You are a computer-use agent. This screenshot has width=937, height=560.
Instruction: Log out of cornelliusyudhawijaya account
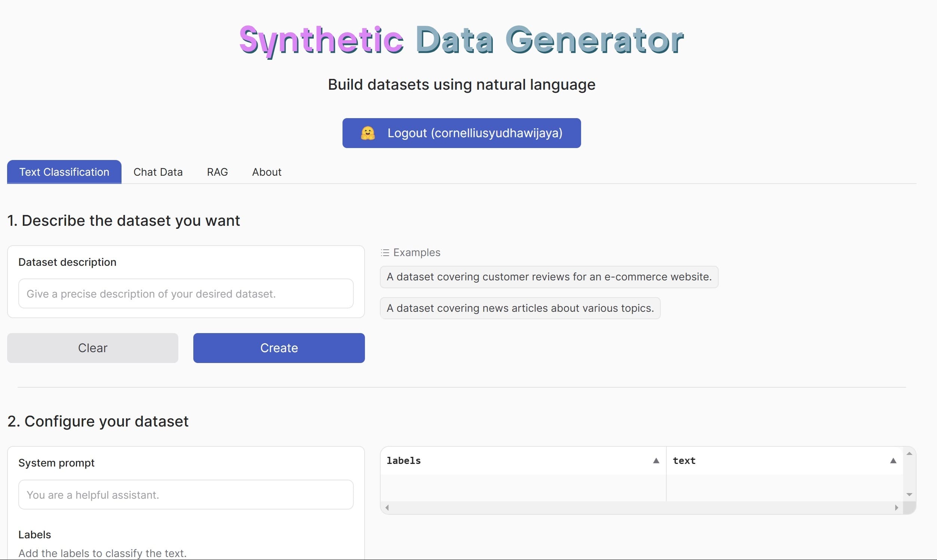tap(461, 133)
